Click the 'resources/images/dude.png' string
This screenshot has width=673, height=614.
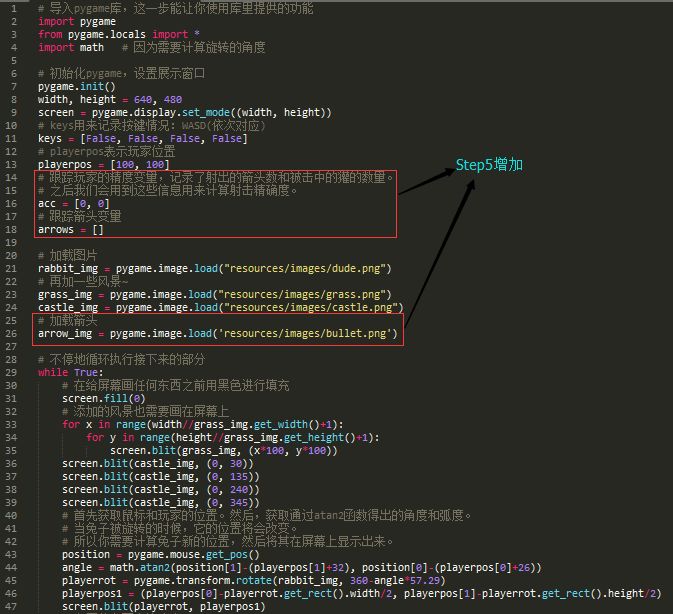tap(310, 268)
